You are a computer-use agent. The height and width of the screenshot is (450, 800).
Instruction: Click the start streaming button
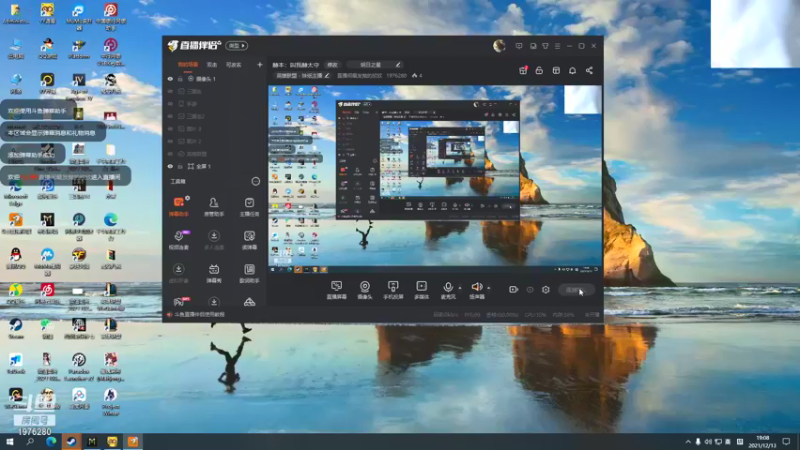(576, 290)
